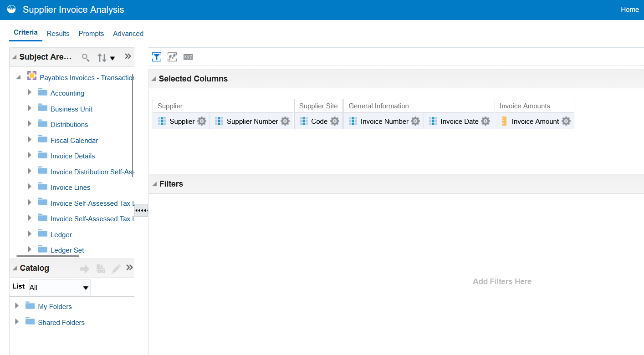
Task: Open settings gear for Invoice Amount column
Action: point(566,122)
